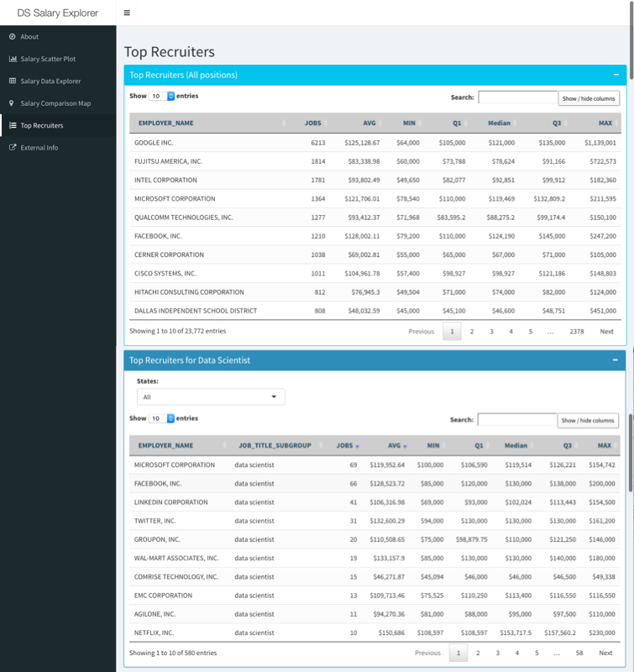Screen dimensions: 634x672
Task: Select NETFLIX, INC. data scientist row
Action: click(375, 633)
